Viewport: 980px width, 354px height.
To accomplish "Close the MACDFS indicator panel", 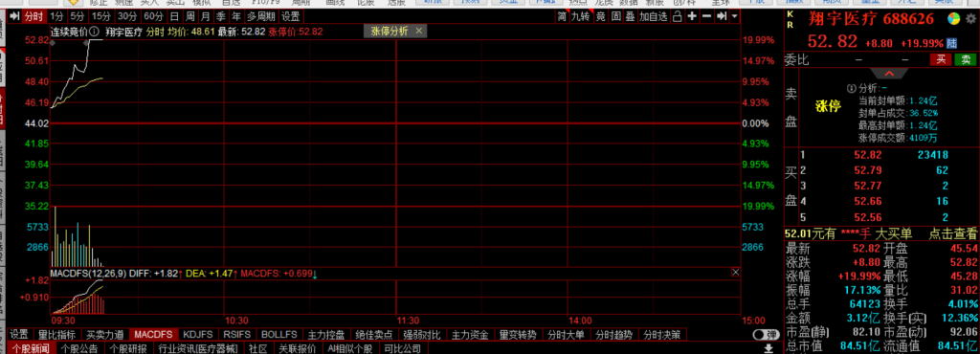I will coord(735,273).
